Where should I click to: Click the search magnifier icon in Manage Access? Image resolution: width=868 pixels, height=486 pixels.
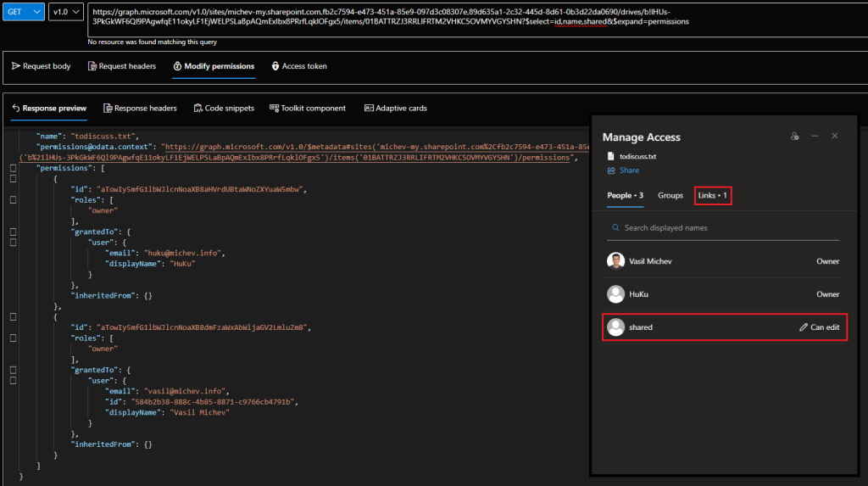pos(615,228)
